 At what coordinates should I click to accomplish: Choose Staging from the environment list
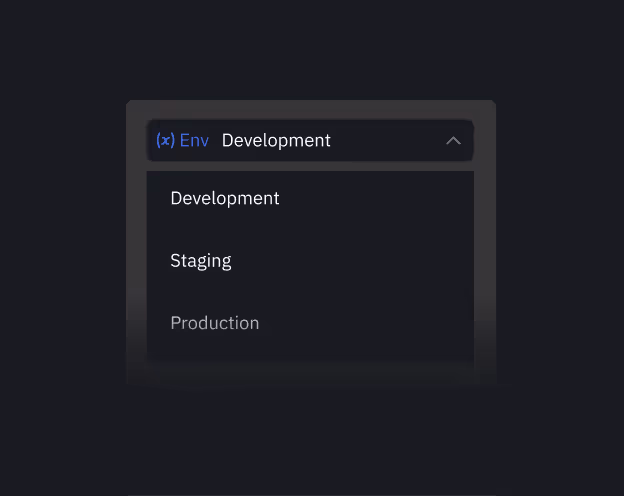(x=201, y=261)
